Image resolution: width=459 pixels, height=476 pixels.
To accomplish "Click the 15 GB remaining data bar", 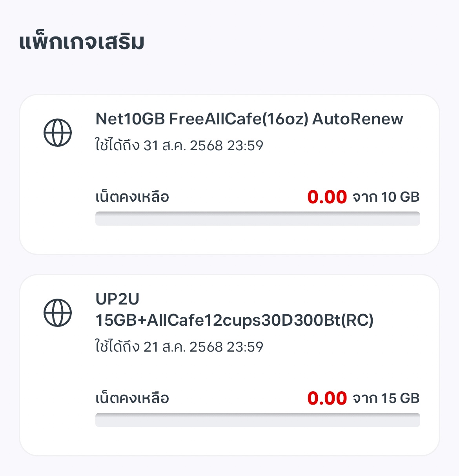I will pyautogui.click(x=257, y=420).
